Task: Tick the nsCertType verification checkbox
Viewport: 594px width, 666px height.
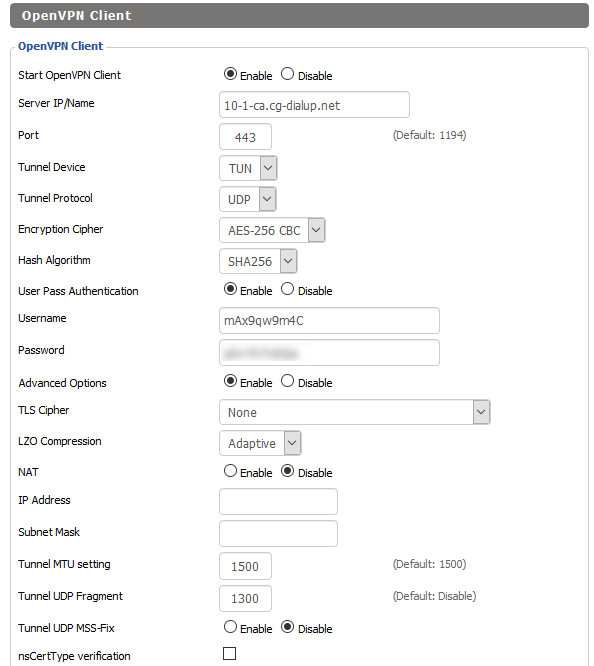Action: coord(229,653)
